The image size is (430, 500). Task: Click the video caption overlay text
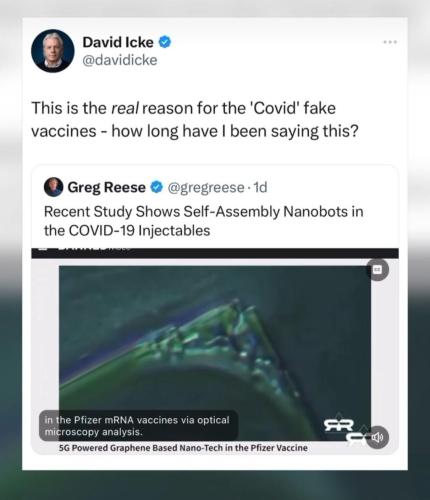138,426
